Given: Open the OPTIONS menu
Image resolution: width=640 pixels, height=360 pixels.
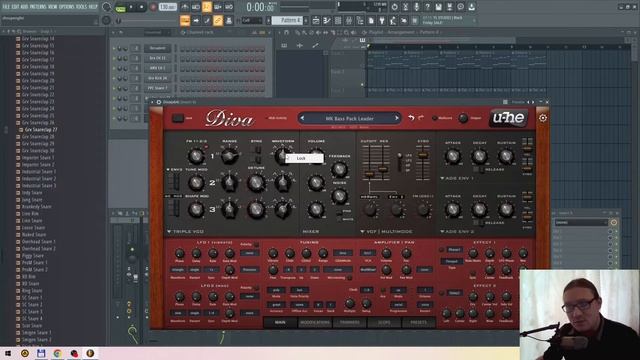Looking at the screenshot, I should [67, 7].
